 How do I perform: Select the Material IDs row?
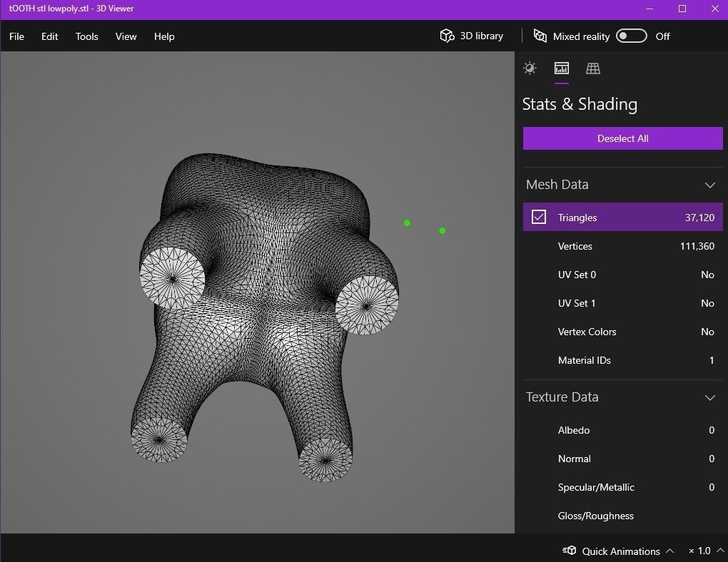pos(622,360)
